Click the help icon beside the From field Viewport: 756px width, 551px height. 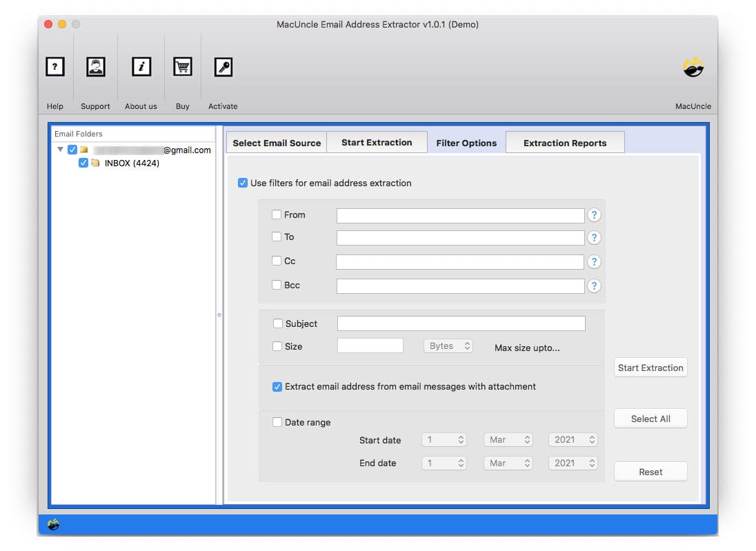coord(594,214)
